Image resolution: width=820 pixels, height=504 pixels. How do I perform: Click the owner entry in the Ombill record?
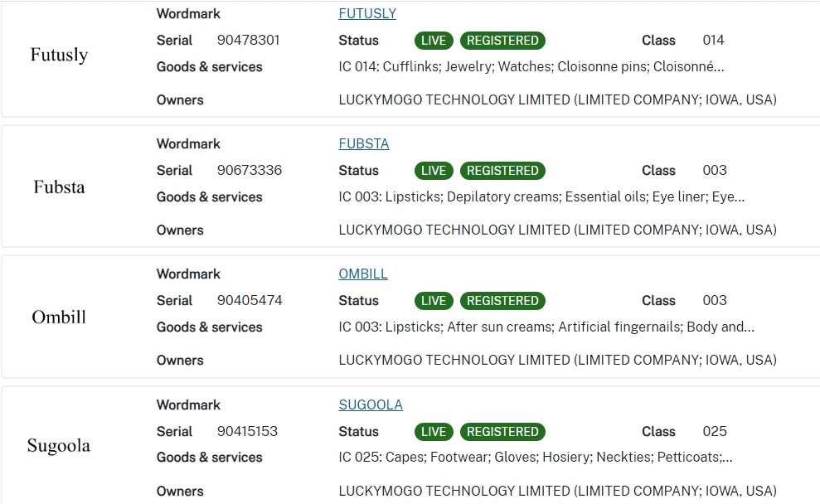(557, 360)
